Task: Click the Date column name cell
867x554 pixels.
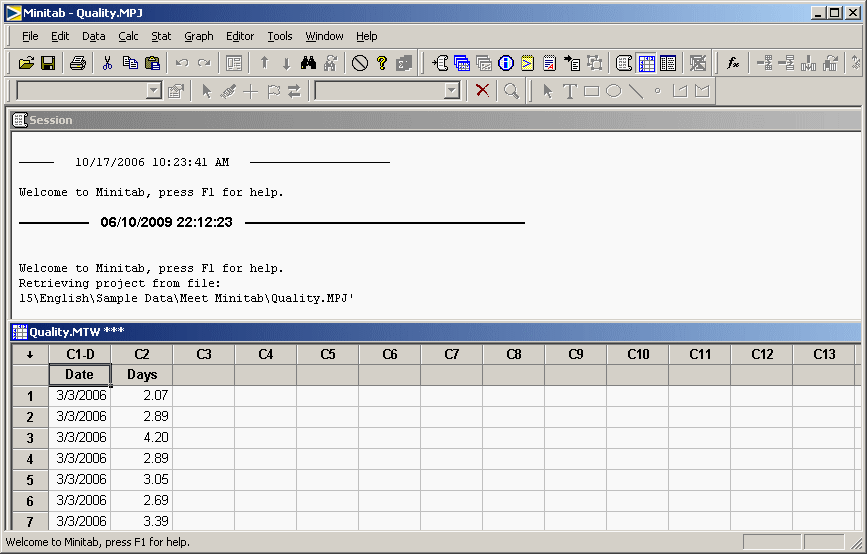Action: [x=80, y=375]
